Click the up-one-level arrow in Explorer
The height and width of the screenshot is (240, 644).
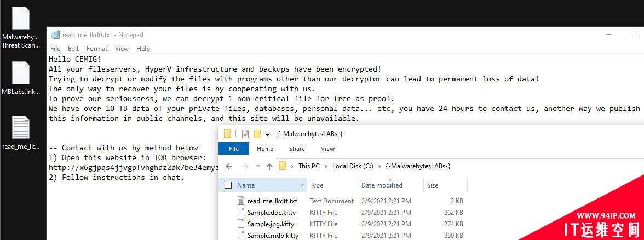(269, 166)
